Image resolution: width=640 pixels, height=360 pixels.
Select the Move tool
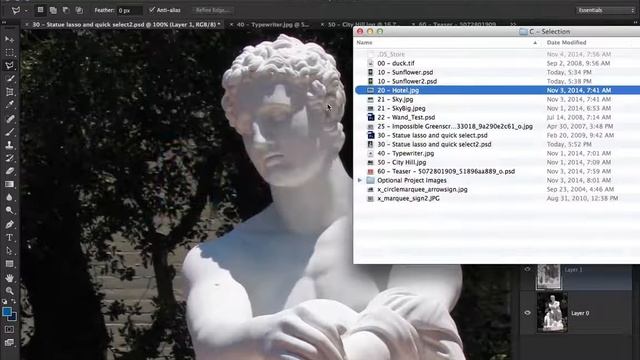point(9,39)
